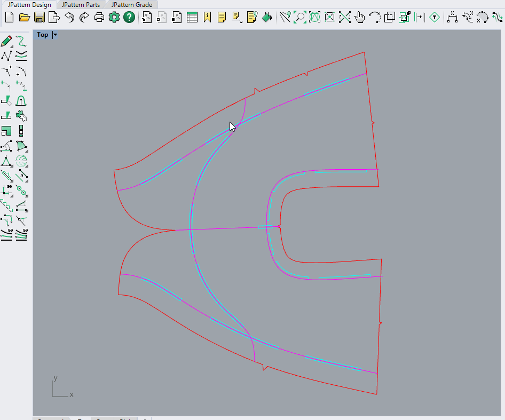Switch to the JPattern Grade tab
Screen dimensions: 505x420
[x=131, y=5]
